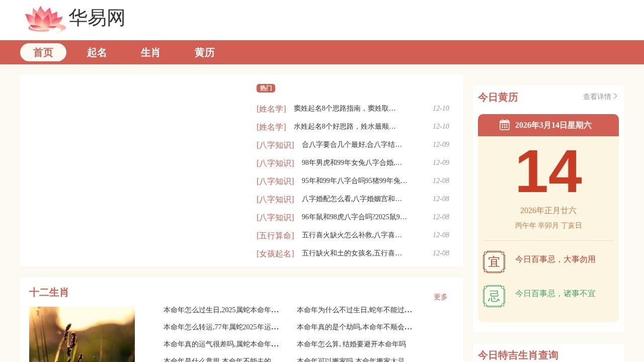Viewport: 644px width, 362px height.
Task: Click the 忌 seal icon in the almanac card
Action: [x=494, y=296]
